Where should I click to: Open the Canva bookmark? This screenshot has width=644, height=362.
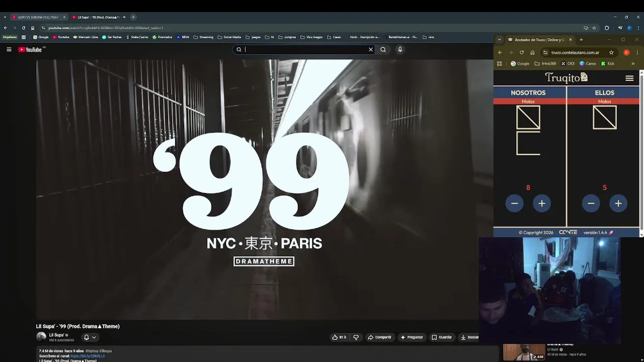[588, 63]
